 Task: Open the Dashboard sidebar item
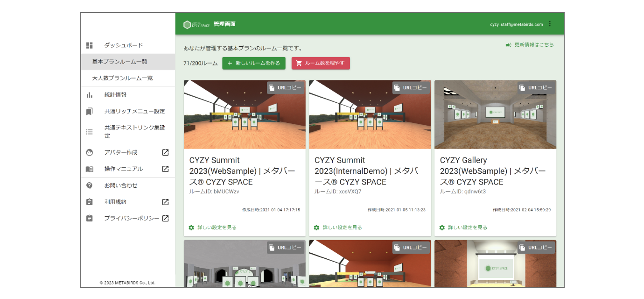point(123,45)
